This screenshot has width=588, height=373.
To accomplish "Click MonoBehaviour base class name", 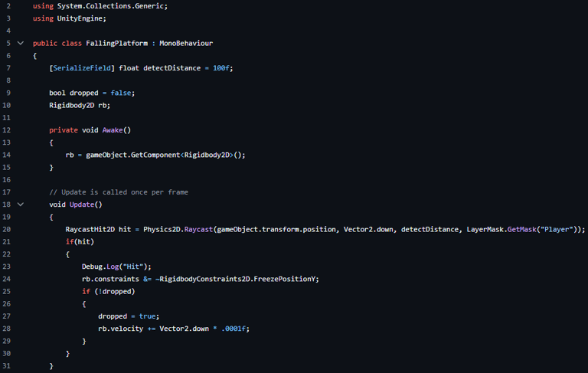I will tap(186, 43).
